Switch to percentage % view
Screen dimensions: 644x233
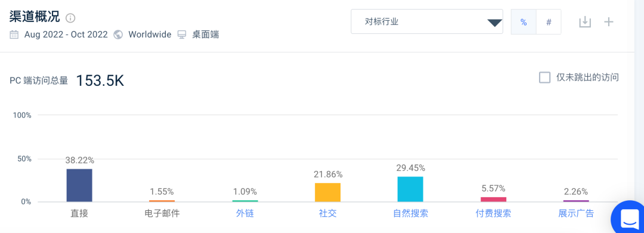click(x=524, y=22)
